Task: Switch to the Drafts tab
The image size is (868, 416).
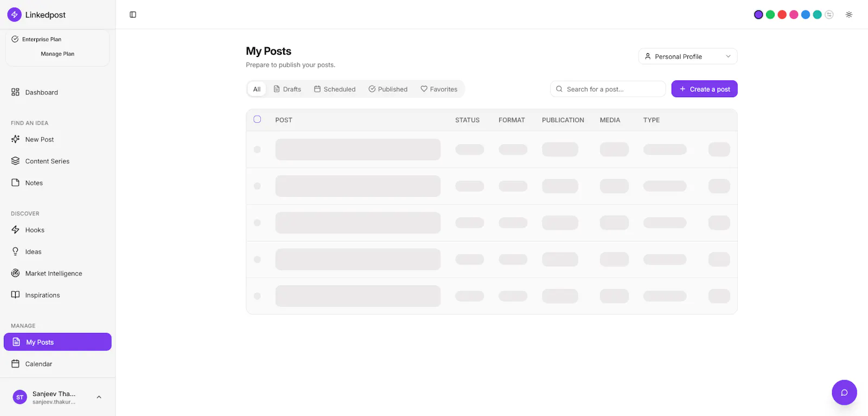Action: click(x=287, y=89)
